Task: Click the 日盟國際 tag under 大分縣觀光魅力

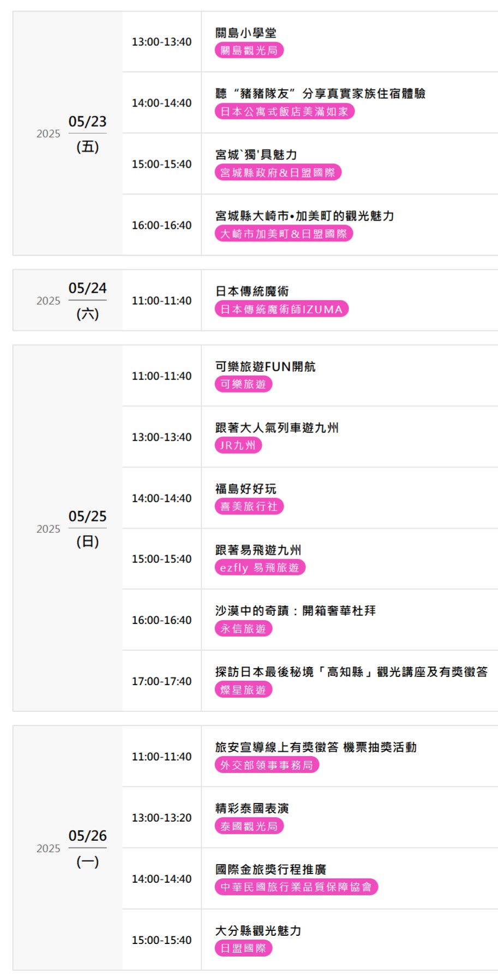Action: click(243, 948)
